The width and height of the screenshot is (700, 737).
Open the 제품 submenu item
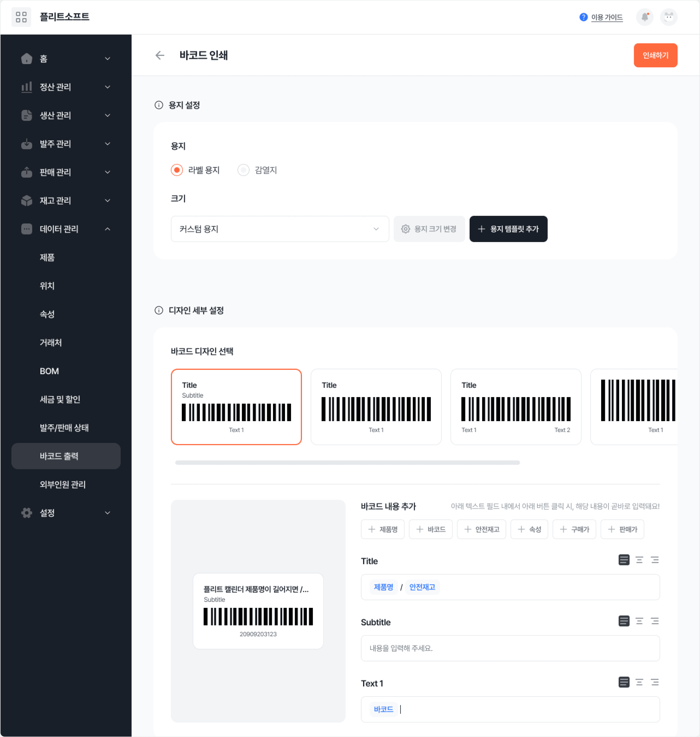click(47, 257)
